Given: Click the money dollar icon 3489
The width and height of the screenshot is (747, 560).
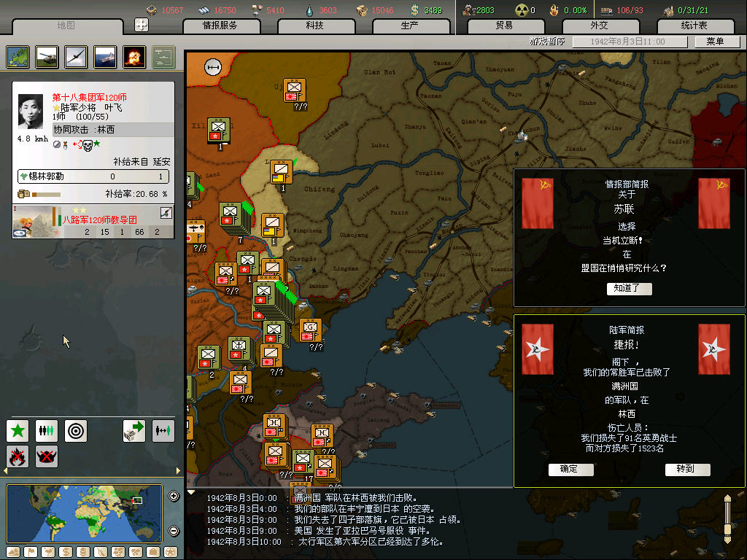Looking at the screenshot, I should pos(415,10).
